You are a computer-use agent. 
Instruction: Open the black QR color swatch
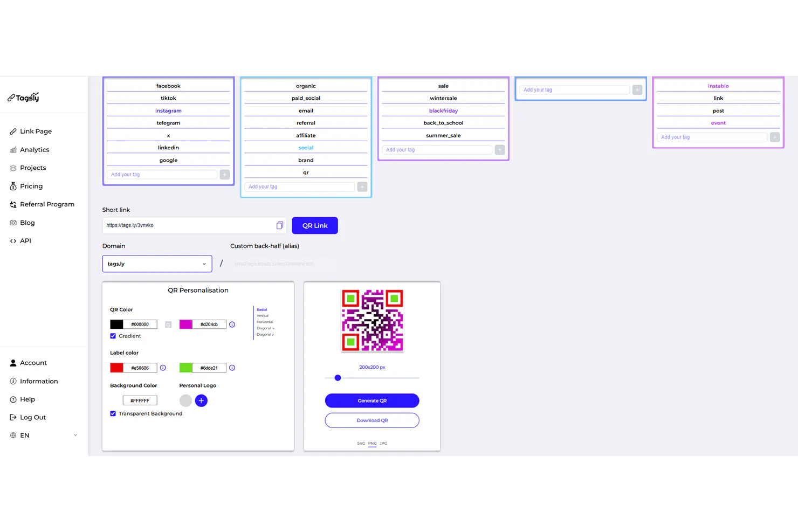(x=116, y=324)
